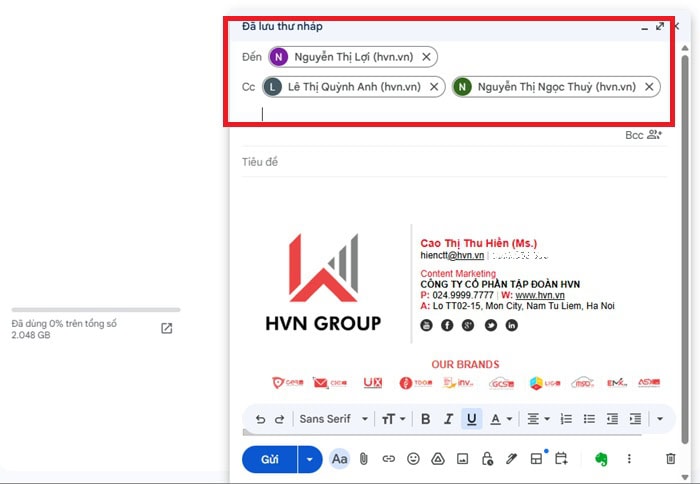700x484 pixels.
Task: Open hienctt@hvn.vn email link in signature
Action: 452,255
